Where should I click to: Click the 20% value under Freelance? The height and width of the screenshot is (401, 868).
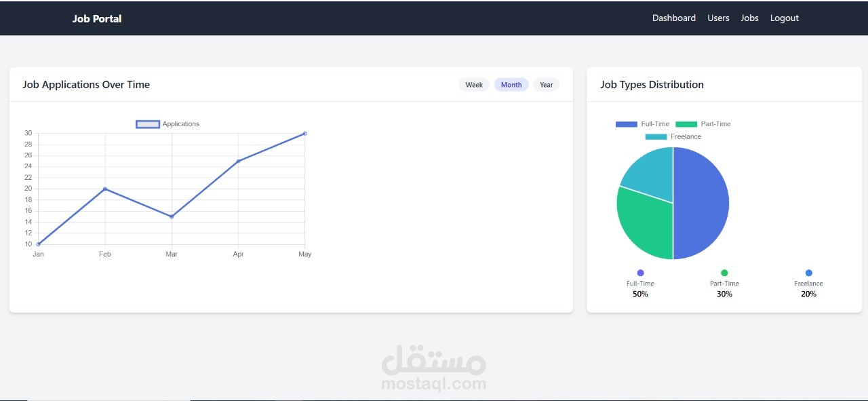[808, 294]
